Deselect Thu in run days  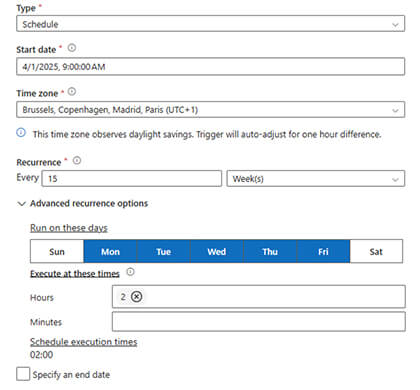(x=270, y=252)
